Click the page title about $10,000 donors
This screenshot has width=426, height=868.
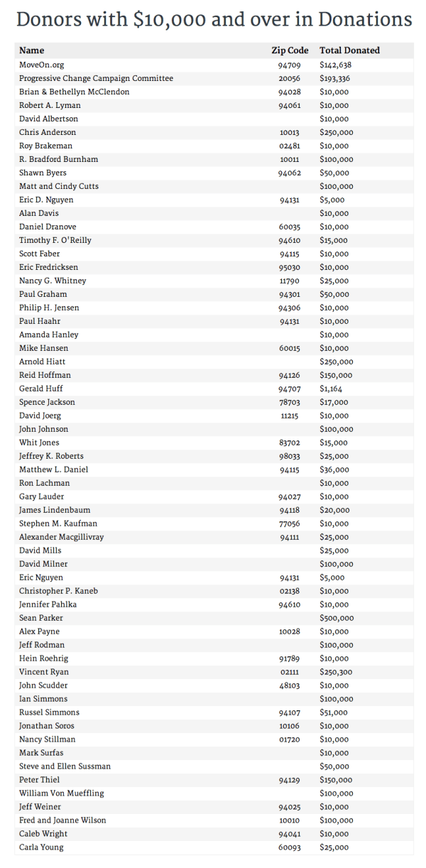[x=213, y=20]
